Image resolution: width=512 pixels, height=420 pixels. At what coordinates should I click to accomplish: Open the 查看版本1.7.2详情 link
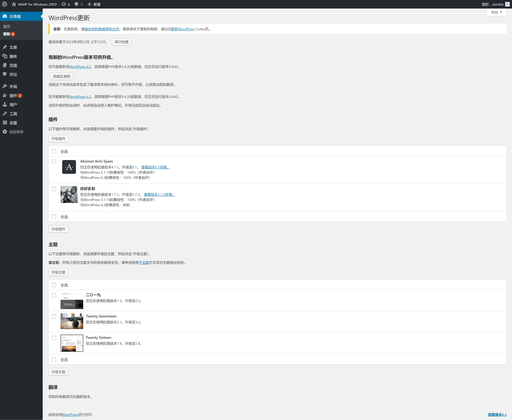(x=159, y=195)
